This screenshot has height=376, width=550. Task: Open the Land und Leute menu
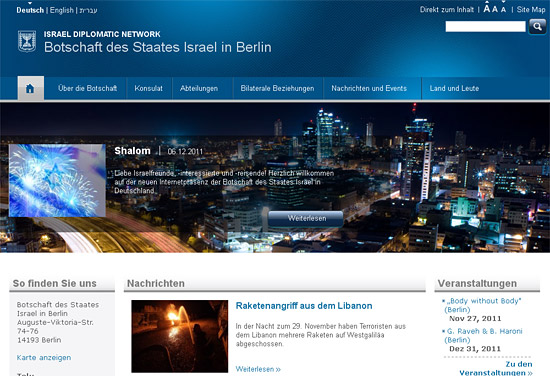tap(454, 88)
